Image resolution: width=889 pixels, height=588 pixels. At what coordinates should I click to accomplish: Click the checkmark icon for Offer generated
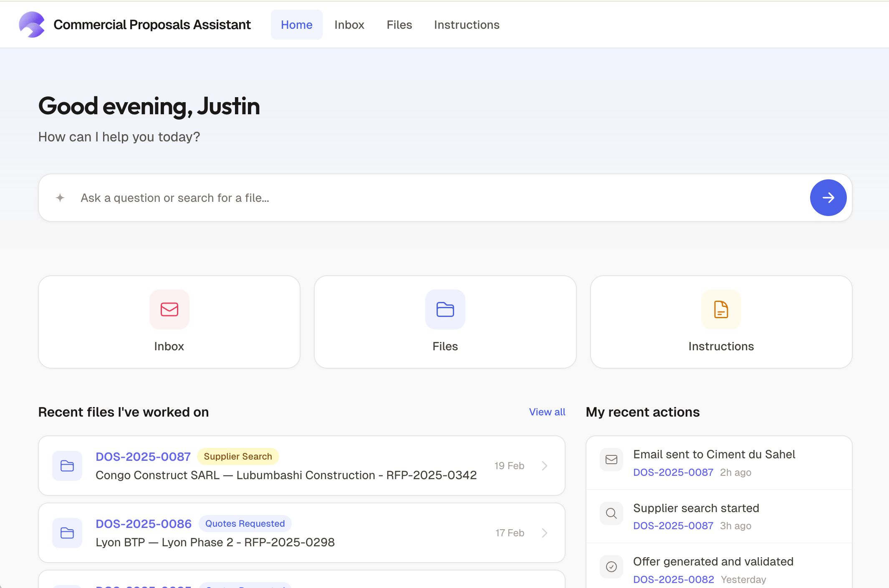tap(611, 567)
